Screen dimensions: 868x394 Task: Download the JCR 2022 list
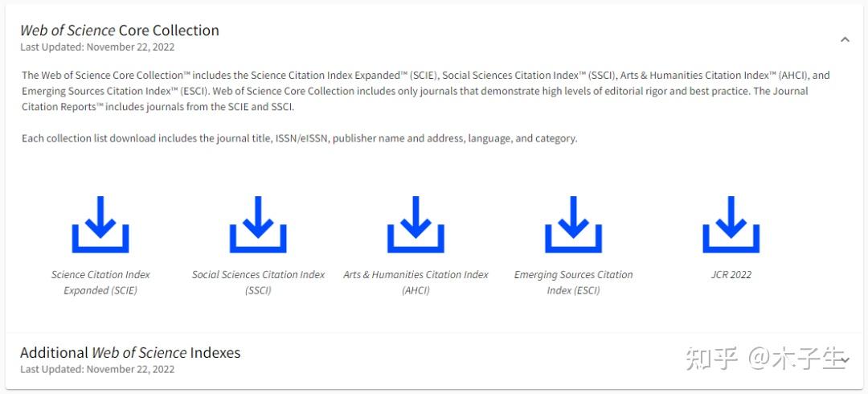tap(731, 224)
